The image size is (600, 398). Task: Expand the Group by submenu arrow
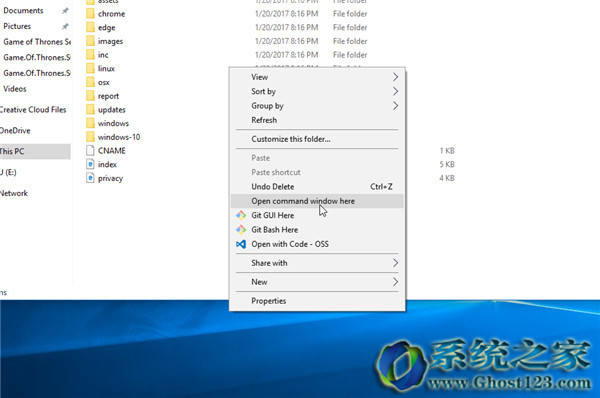pyautogui.click(x=395, y=106)
